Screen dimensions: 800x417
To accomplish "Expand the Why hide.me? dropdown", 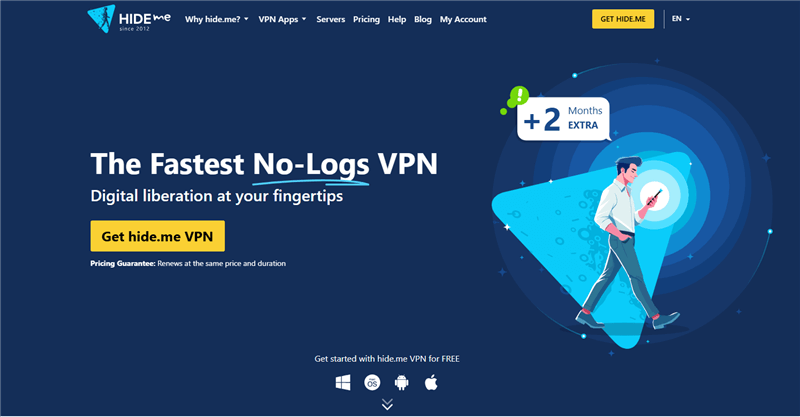I will [216, 19].
